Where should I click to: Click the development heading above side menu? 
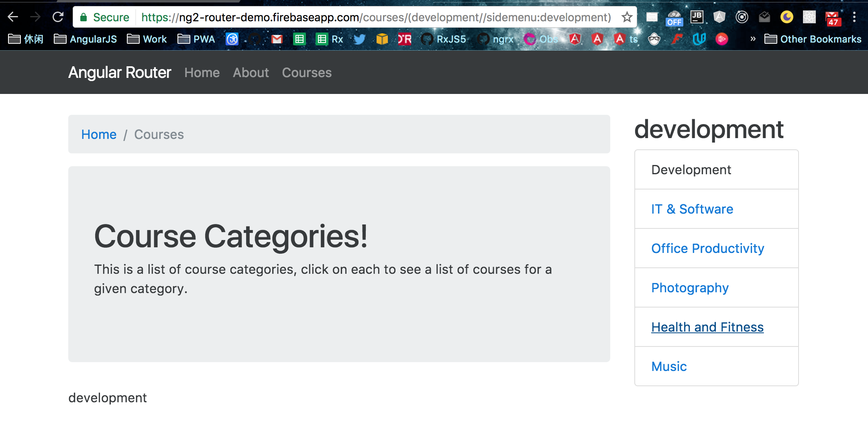(709, 129)
